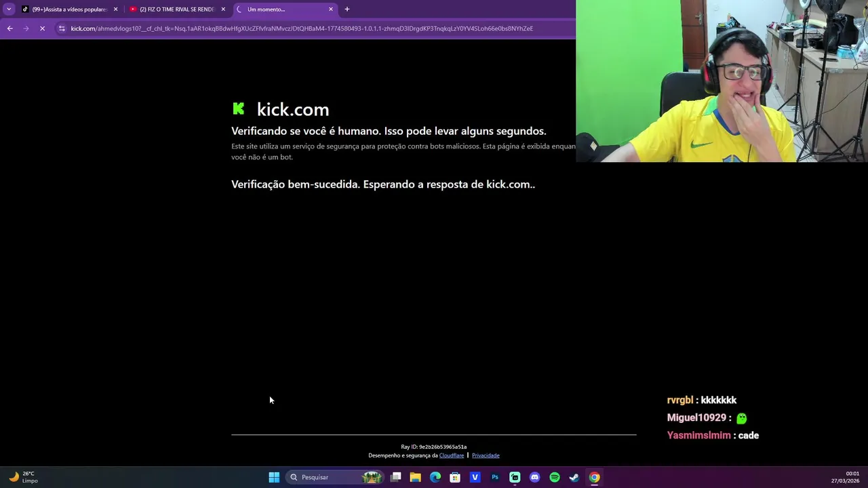Open the Cloudflare link in footer
868x488 pixels.
(x=452, y=455)
